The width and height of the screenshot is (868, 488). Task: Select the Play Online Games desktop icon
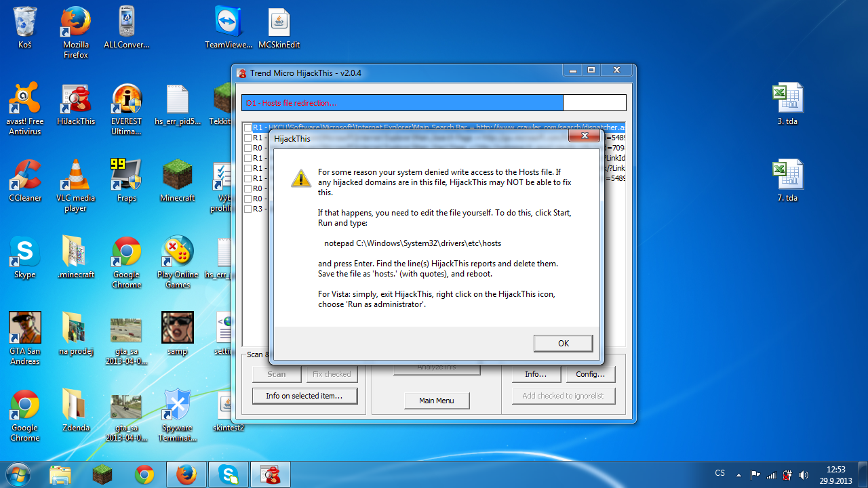tap(178, 262)
